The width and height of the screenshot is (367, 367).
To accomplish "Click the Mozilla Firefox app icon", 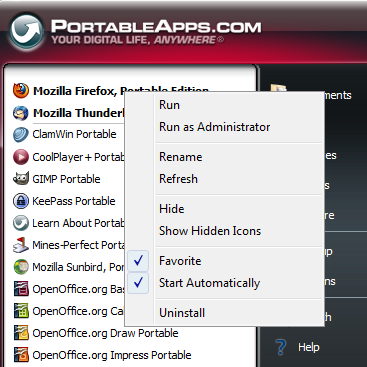I will point(21,90).
